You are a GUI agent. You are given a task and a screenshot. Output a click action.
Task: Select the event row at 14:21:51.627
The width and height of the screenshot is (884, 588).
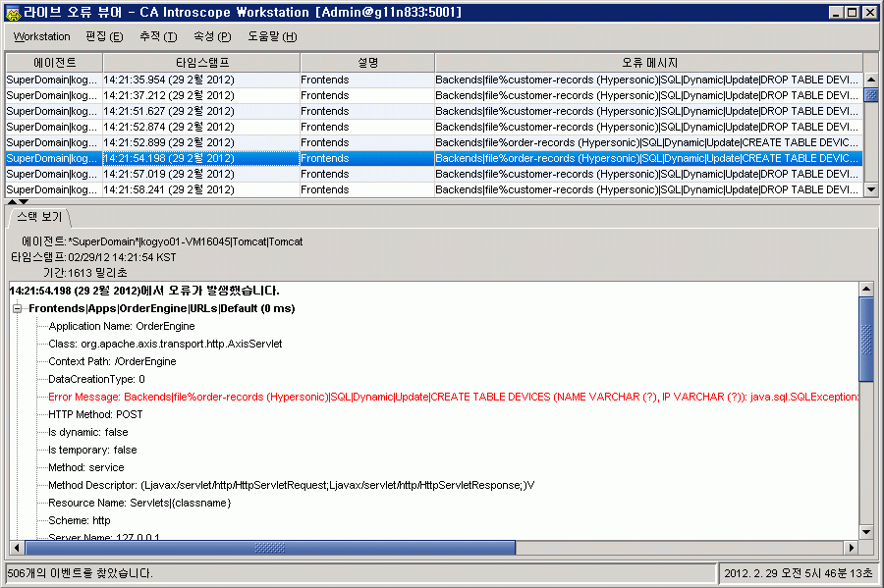[434, 112]
